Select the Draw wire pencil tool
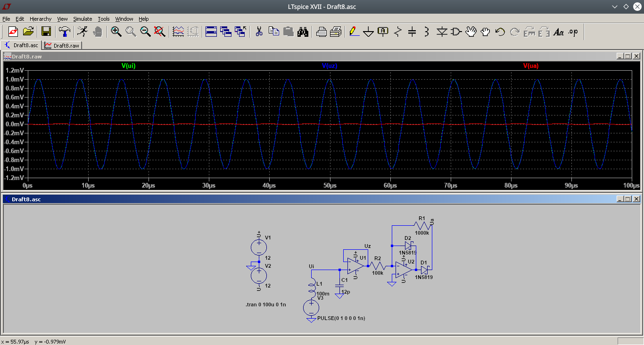 pos(354,32)
